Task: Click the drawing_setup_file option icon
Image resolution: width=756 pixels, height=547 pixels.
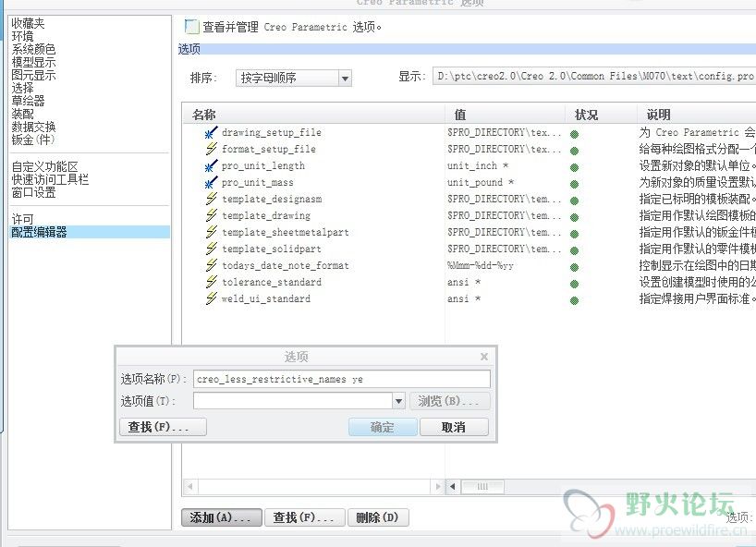Action: (211, 132)
